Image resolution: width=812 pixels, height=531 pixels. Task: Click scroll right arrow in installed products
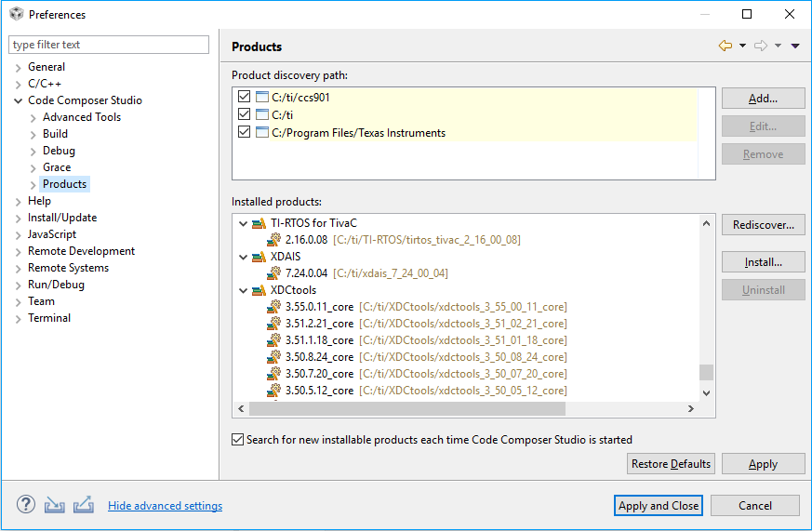tap(691, 408)
